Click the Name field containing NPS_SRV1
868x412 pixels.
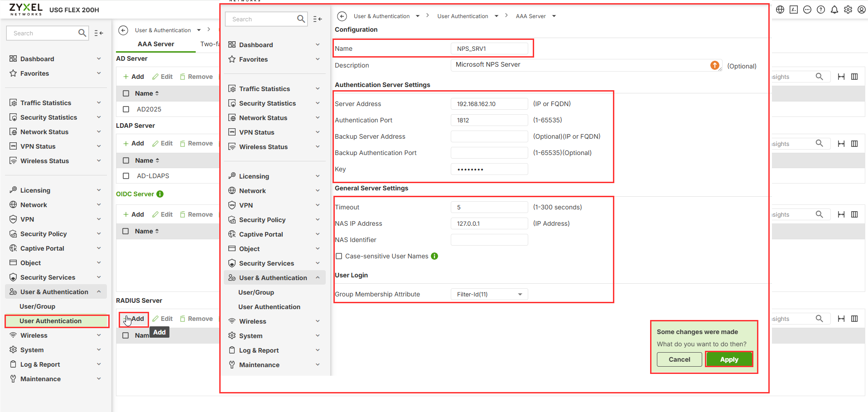pos(489,48)
